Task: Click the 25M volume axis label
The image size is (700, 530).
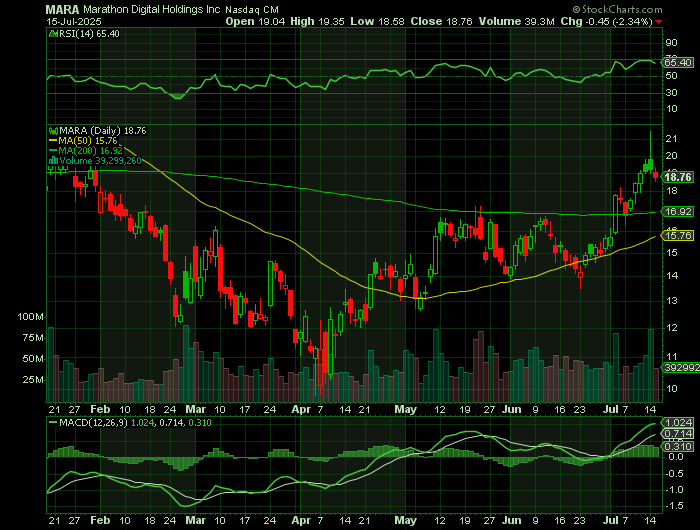Action: 33,380
